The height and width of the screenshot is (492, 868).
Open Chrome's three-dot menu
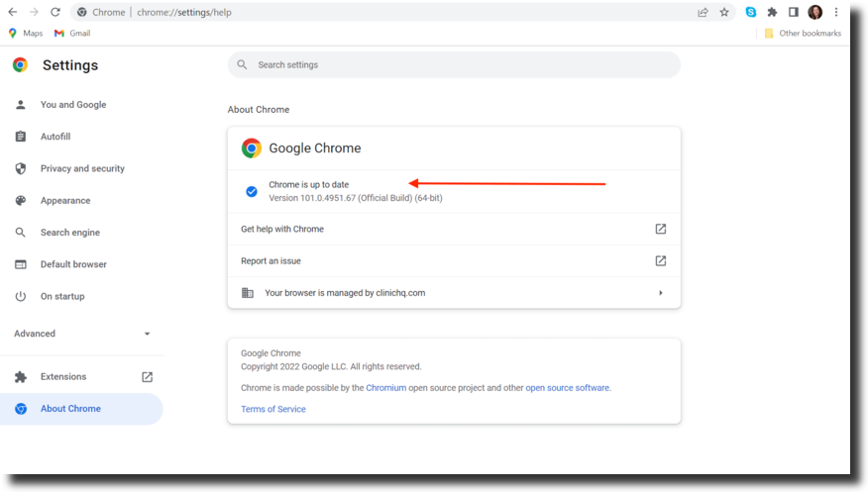[836, 13]
